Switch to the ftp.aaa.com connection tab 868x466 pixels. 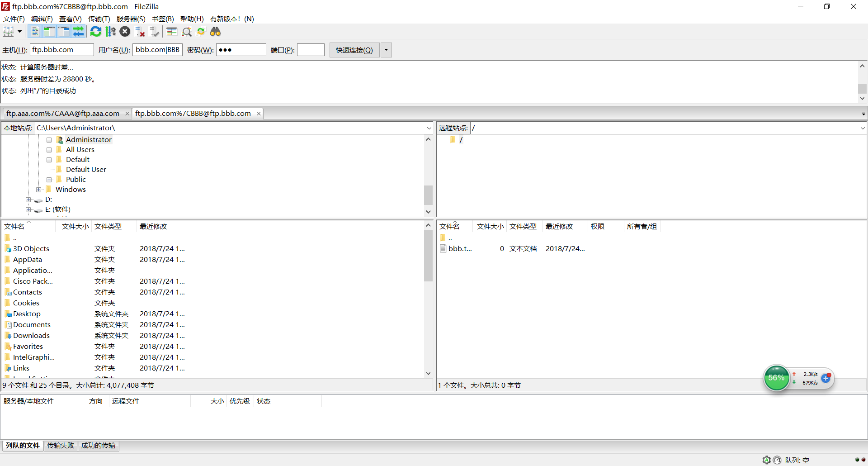click(x=63, y=114)
